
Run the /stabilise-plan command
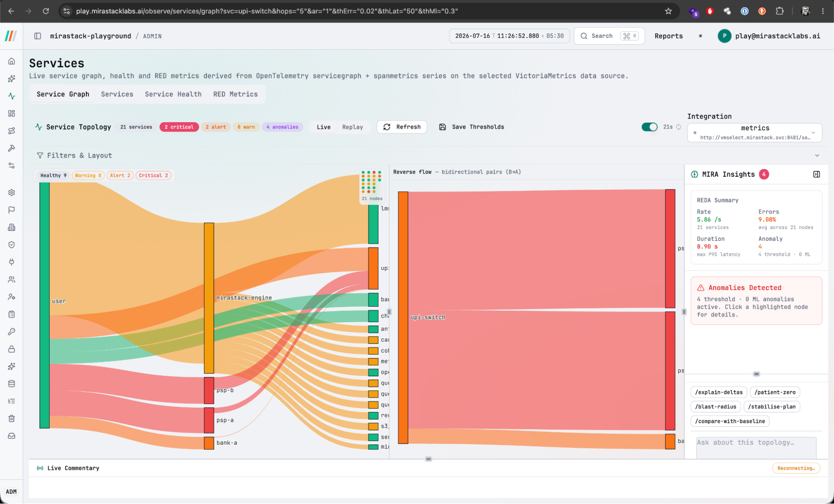pos(771,407)
